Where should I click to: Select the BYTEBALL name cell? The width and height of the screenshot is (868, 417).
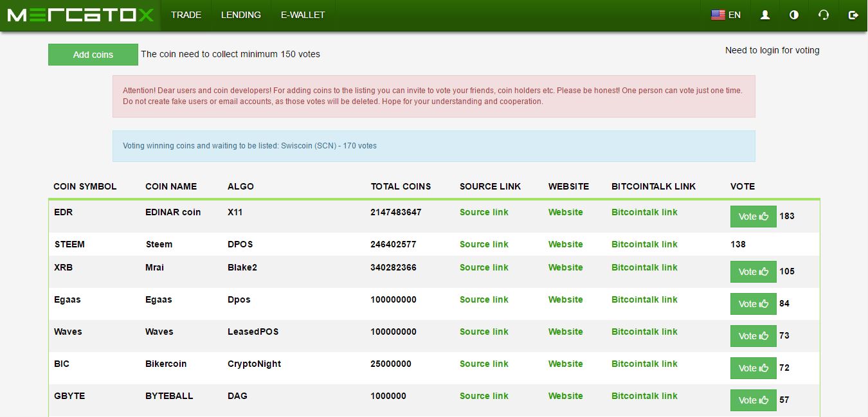click(x=169, y=396)
